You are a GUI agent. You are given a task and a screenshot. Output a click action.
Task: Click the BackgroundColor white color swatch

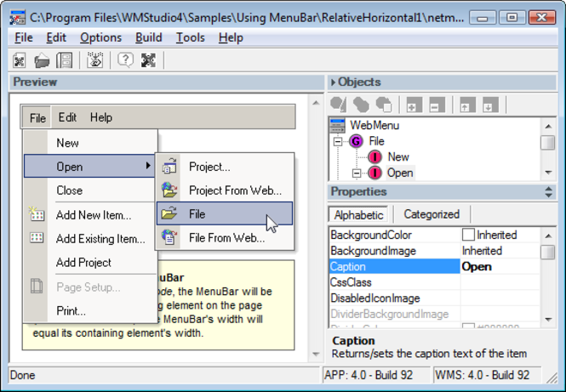point(468,235)
